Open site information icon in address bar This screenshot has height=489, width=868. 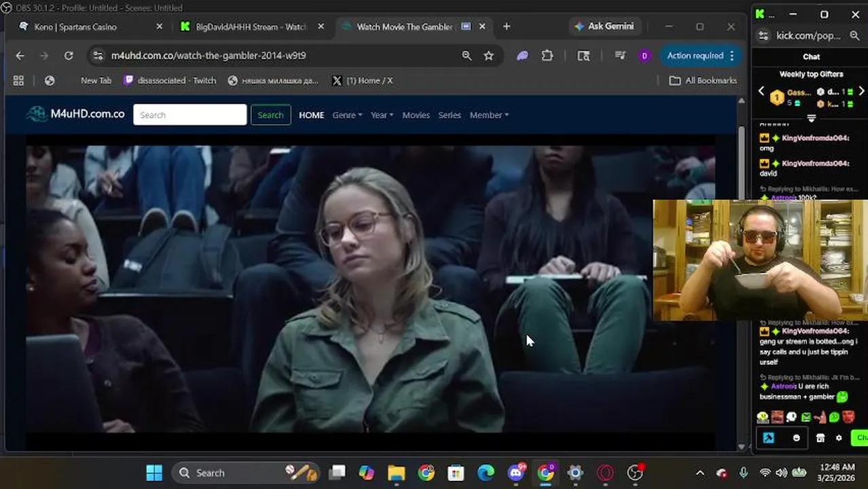[x=98, y=56]
